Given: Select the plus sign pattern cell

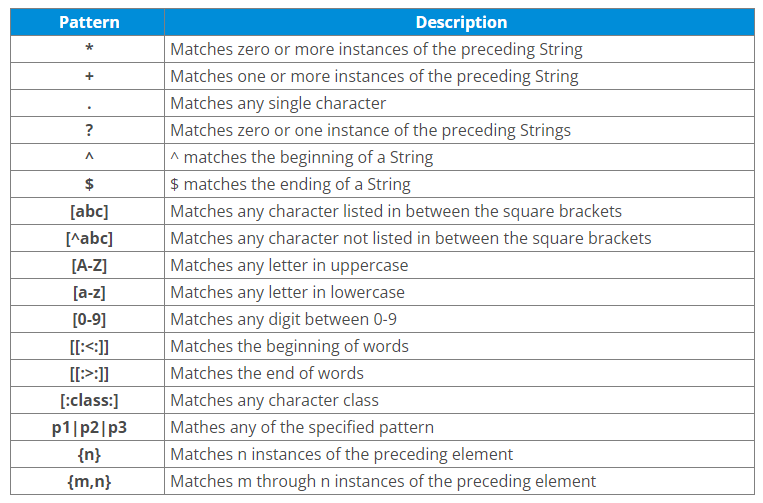Looking at the screenshot, I should [88, 76].
